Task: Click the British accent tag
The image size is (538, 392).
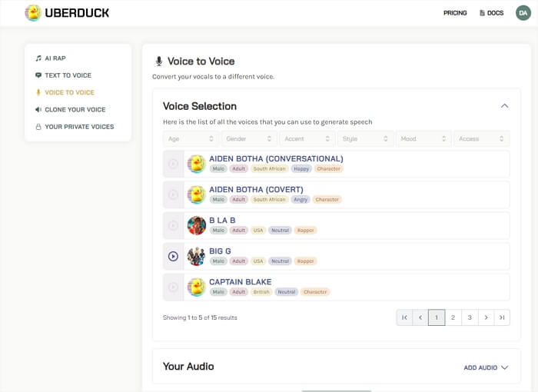Action: coord(261,292)
